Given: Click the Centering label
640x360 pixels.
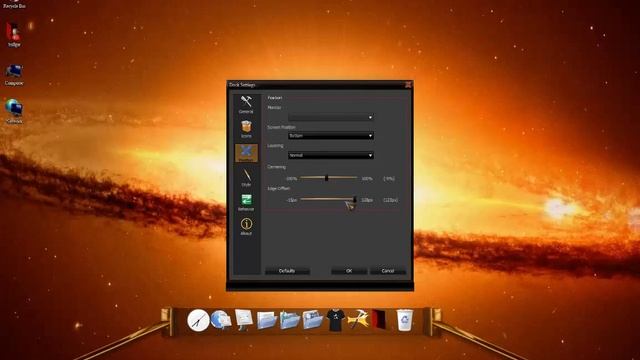Looking at the screenshot, I should click(x=276, y=167).
